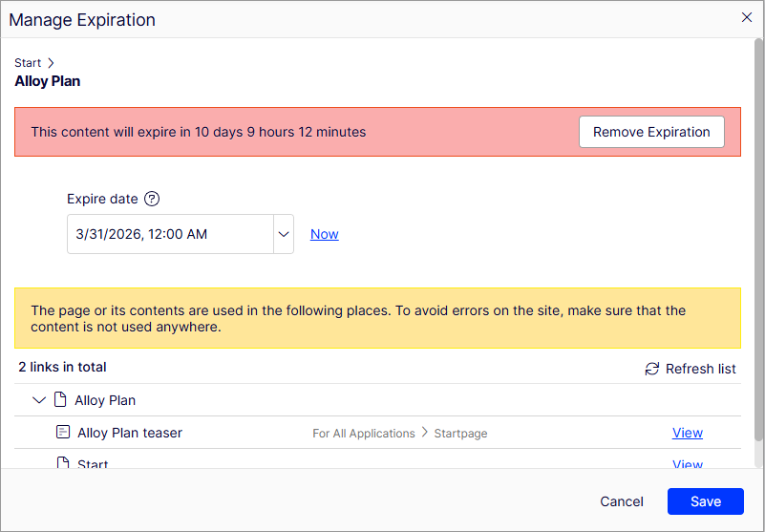
Task: Click the Start breadcrumb link
Action: coord(28,63)
